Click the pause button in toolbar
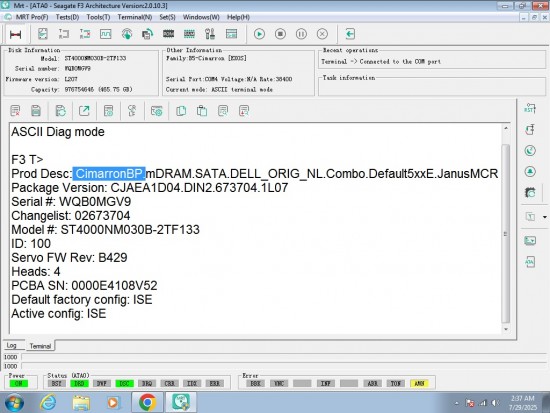Image resolution: width=550 pixels, height=413 pixels. click(301, 34)
